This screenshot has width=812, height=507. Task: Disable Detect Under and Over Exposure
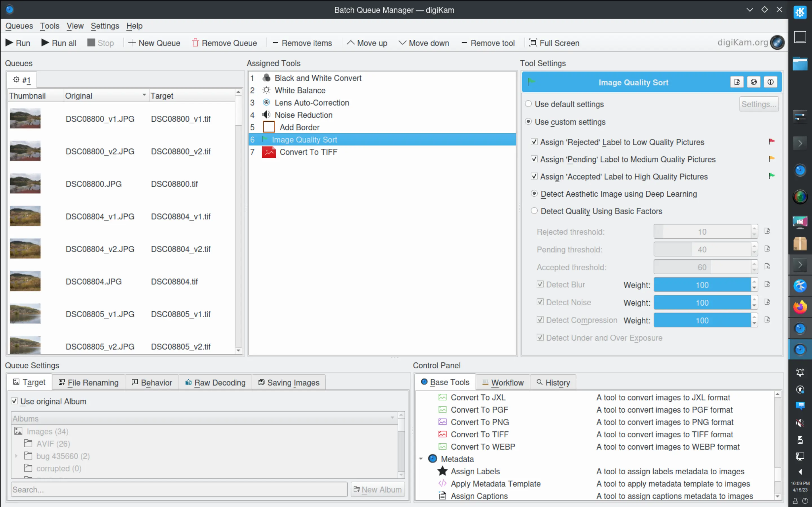point(540,338)
